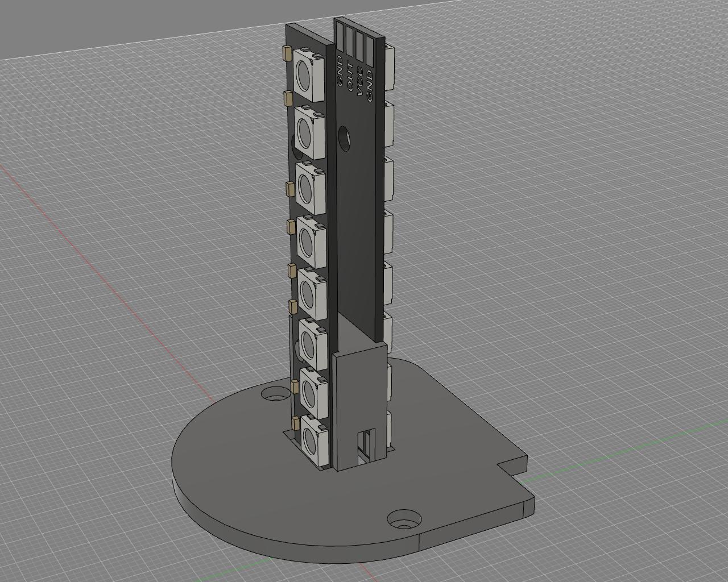Select mounting hole below the pin labels

pos(345,139)
